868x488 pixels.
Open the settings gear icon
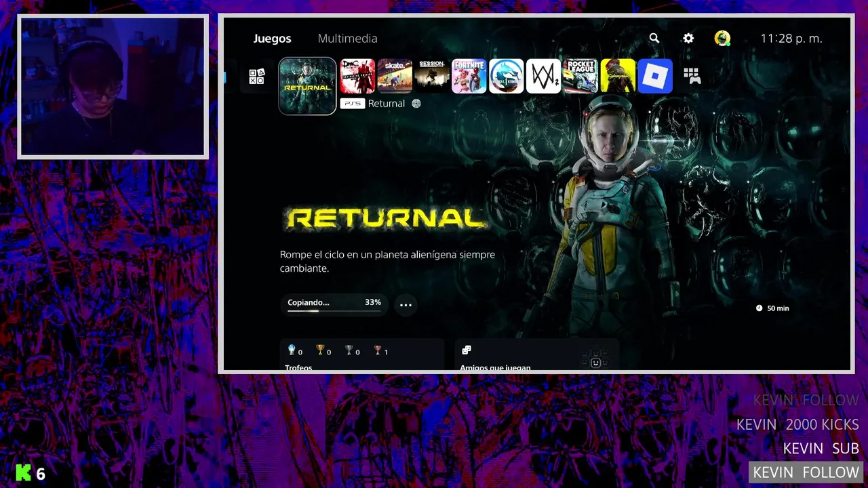pos(688,39)
